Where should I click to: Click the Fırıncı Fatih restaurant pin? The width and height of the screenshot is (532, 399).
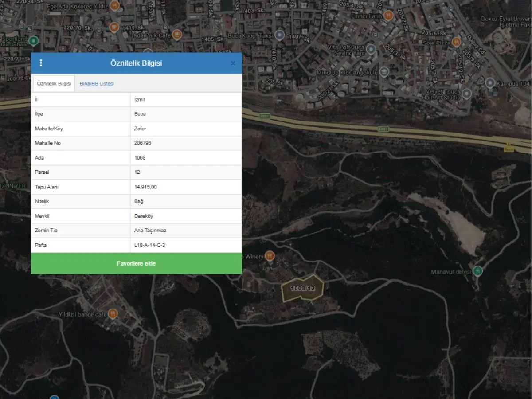389,16
